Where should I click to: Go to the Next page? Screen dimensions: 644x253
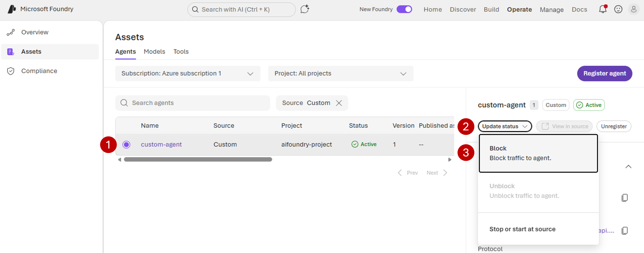(x=437, y=173)
